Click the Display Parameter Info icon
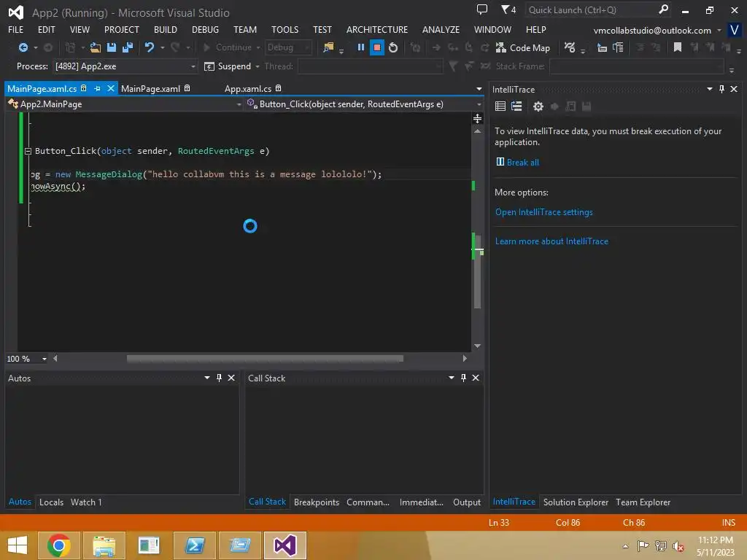 tap(618, 47)
